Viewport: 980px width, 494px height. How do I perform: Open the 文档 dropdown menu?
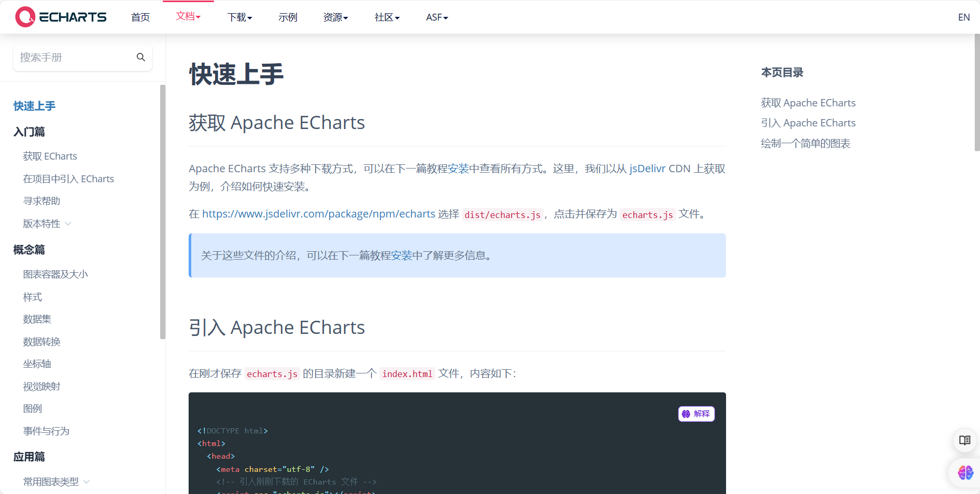[x=188, y=16]
